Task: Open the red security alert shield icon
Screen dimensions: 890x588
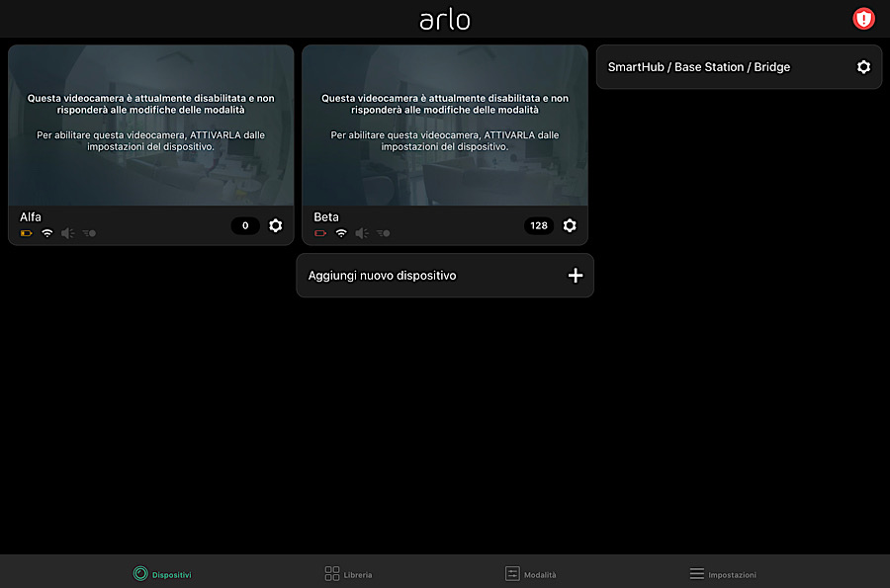Action: pos(863,19)
